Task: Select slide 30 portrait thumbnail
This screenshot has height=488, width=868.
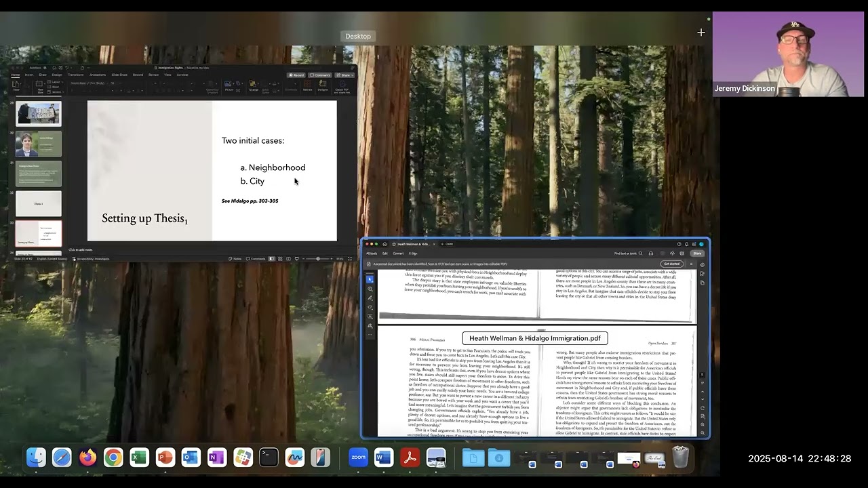Action: tap(39, 144)
